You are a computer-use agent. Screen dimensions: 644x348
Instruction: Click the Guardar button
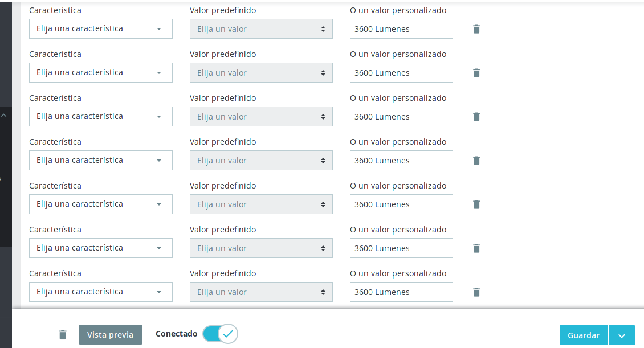pyautogui.click(x=583, y=335)
